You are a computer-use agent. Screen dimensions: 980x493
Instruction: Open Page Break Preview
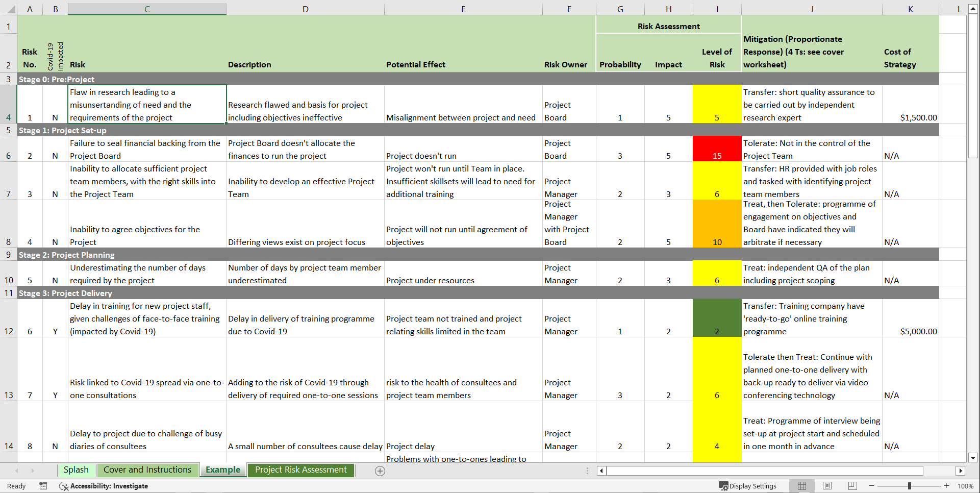tap(852, 486)
